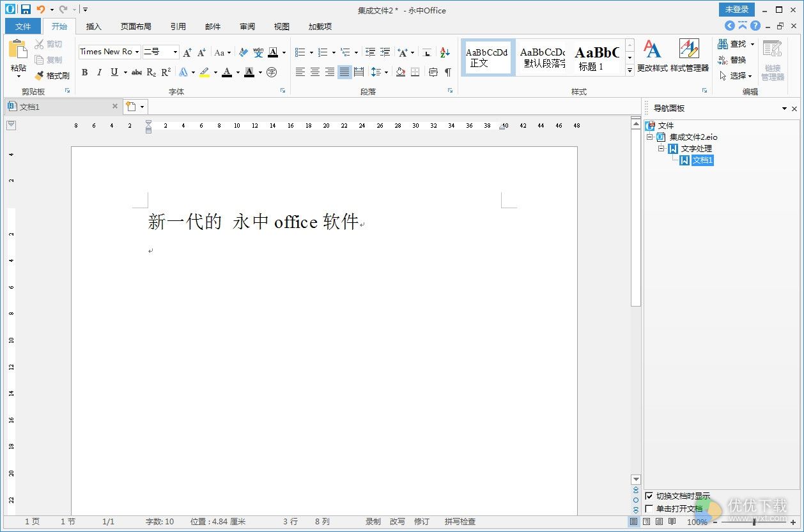This screenshot has height=532, width=804.
Task: Apply the 正文 style
Action: click(488, 57)
